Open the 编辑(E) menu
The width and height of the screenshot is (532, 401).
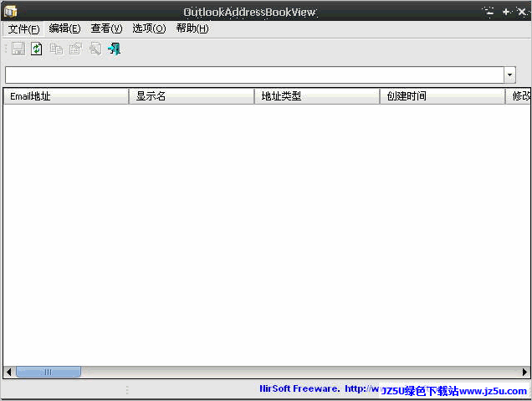pos(64,28)
